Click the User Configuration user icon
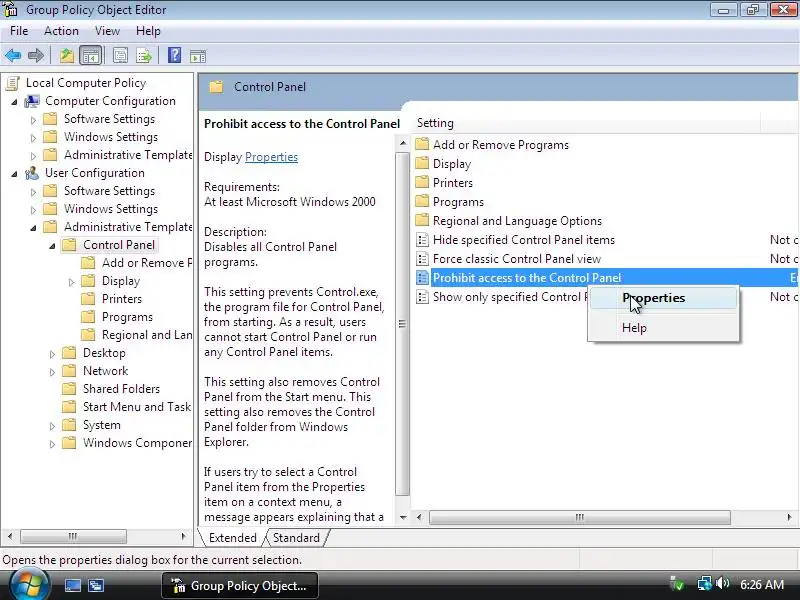This screenshot has height=600, width=800. 32,173
